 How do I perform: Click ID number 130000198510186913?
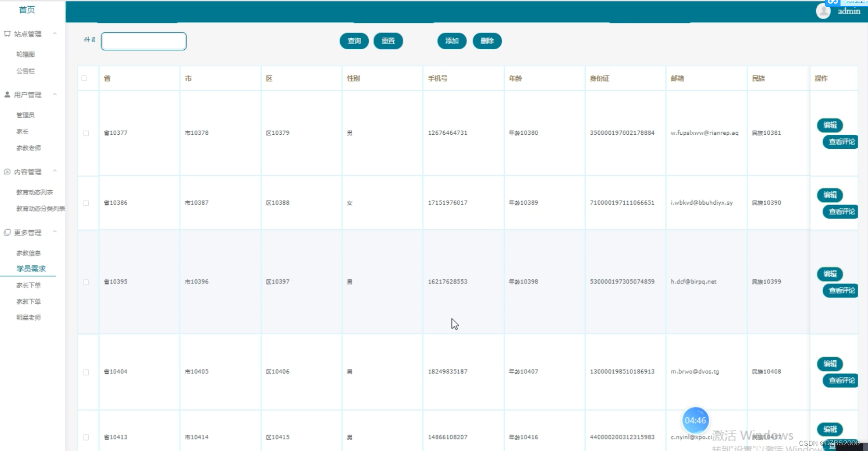(622, 372)
